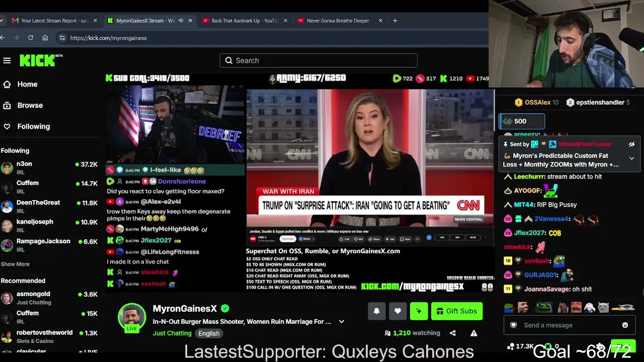
Task: Click the chat message input field
Action: point(569,325)
